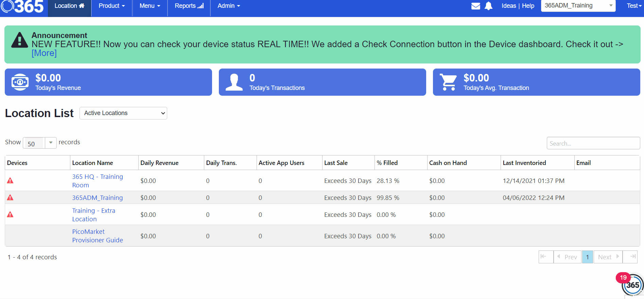Click the 28.13 % filled value

tap(388, 181)
